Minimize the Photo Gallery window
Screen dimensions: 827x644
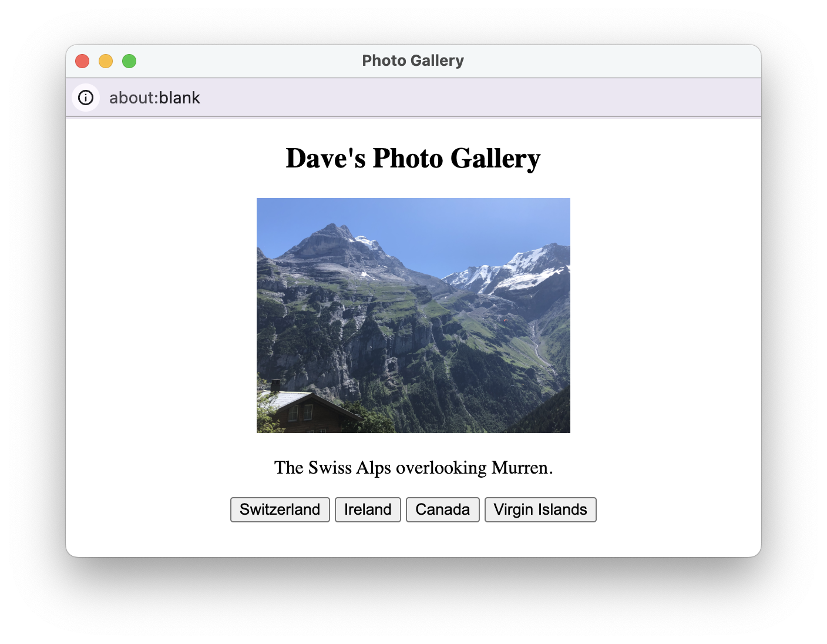point(106,61)
